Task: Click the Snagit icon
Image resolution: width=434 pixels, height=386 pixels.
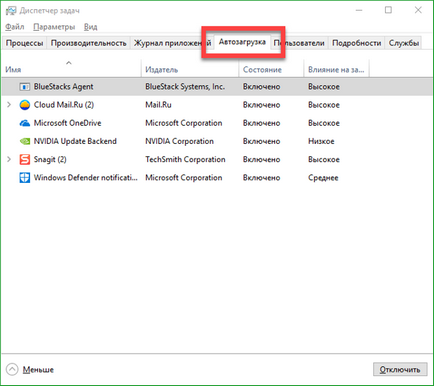Action: point(25,159)
